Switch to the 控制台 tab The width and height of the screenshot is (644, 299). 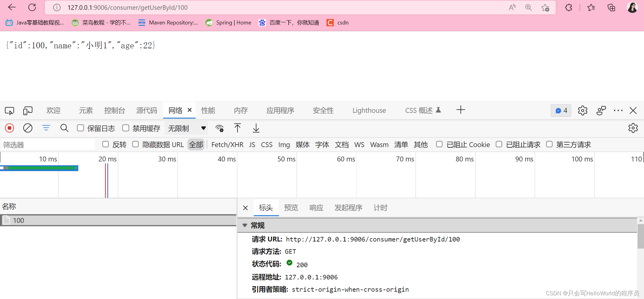coord(115,111)
